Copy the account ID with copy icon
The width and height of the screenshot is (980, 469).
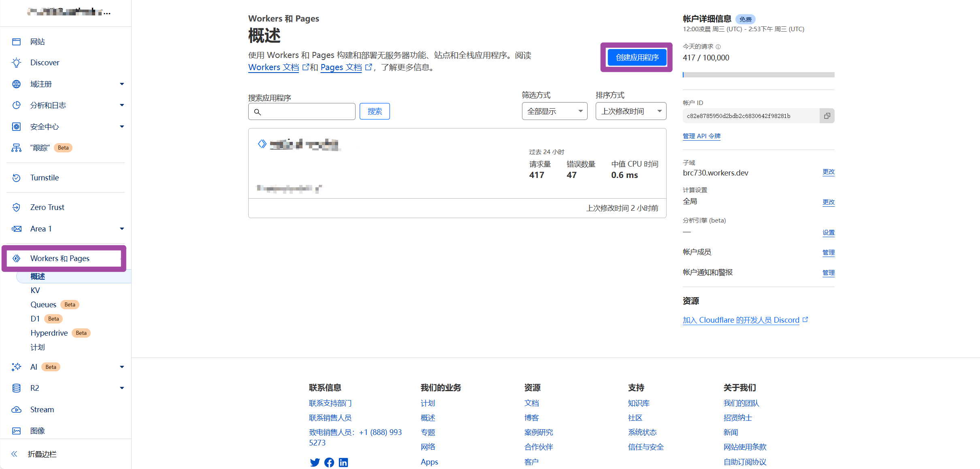[827, 116]
